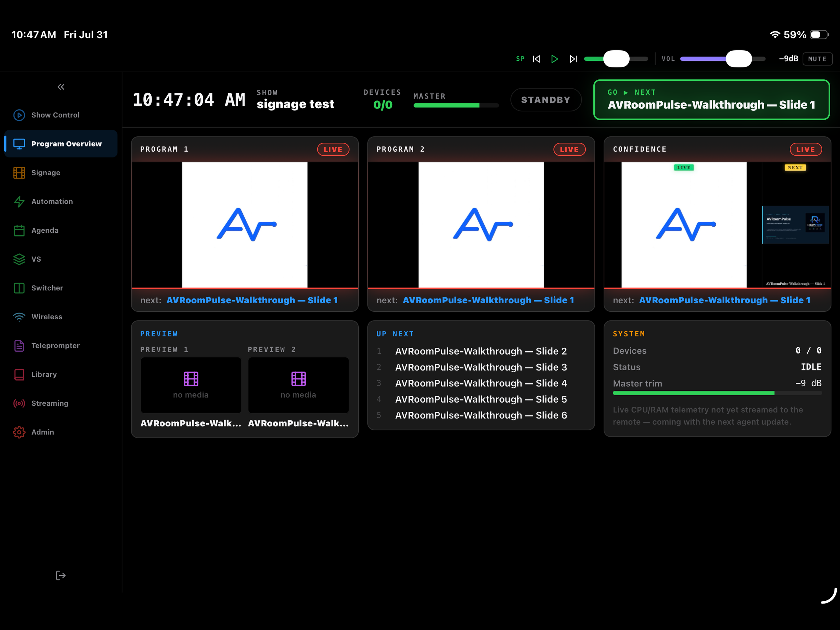Select the Preview 2 no media tile

pos(299,385)
